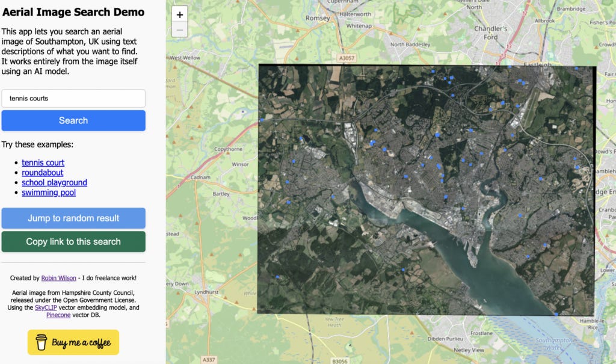Try the 'school playground' example
The width and height of the screenshot is (616, 364).
pos(54,182)
